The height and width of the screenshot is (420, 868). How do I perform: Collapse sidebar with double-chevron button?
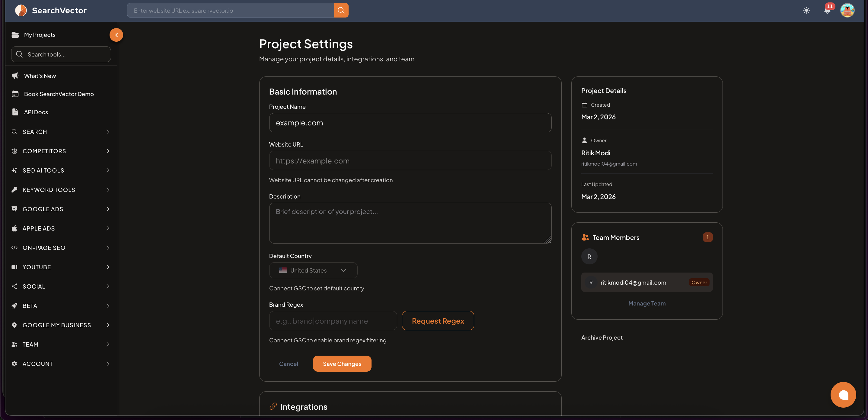pyautogui.click(x=116, y=35)
